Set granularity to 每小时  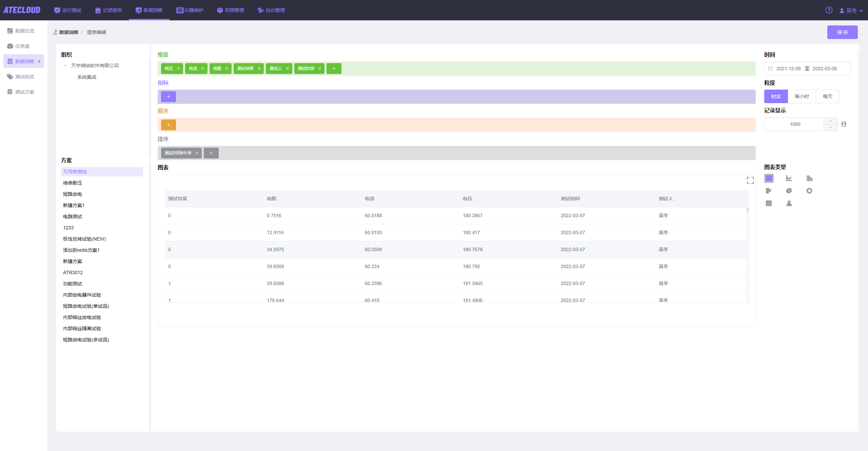[802, 96]
